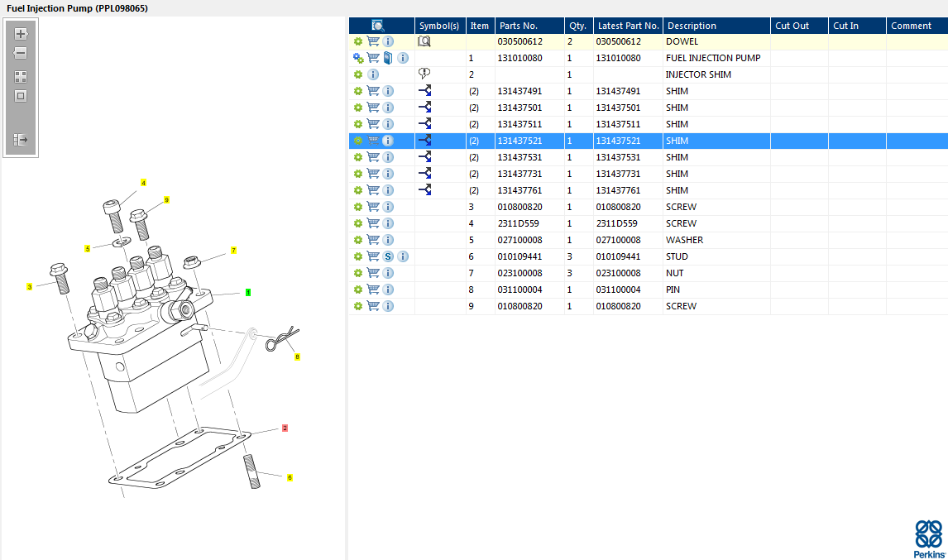Screen dimensions: 948x560
Task: Click the note symbol on the INJECTOR SHIM row
Action: click(424, 74)
